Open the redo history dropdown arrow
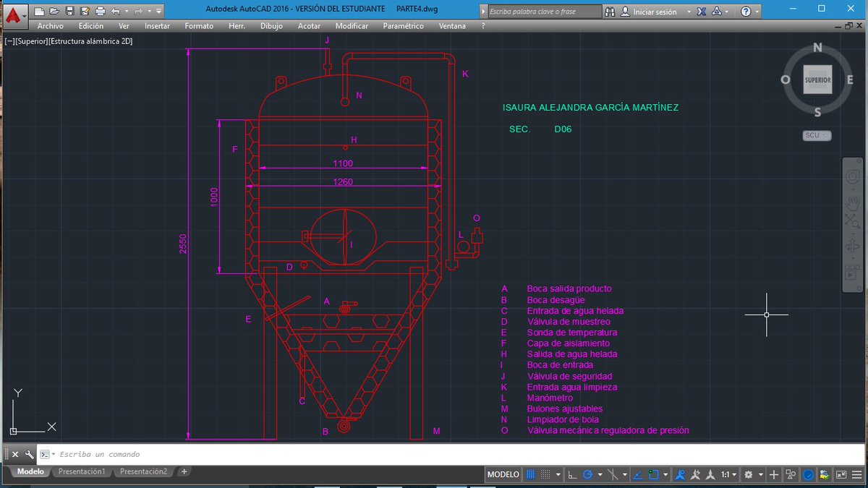Screen dimensions: 868x488 pyautogui.click(x=149, y=12)
